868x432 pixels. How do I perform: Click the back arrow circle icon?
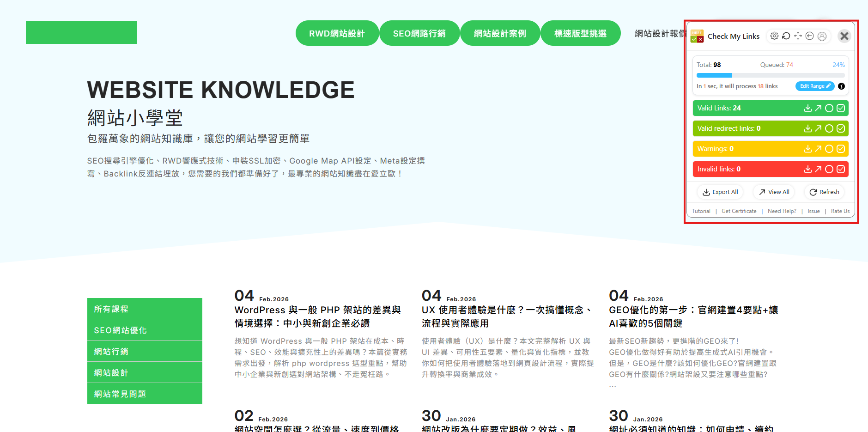pyautogui.click(x=809, y=36)
